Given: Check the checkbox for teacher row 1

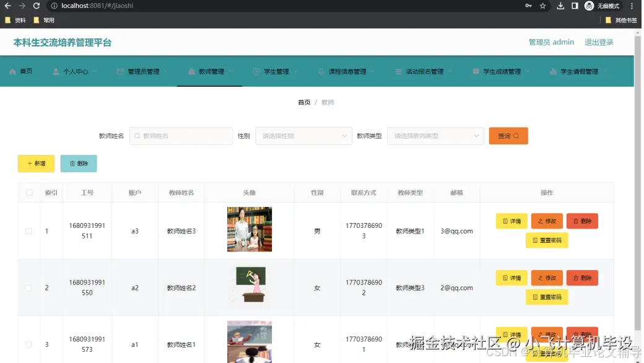Looking at the screenshot, I should coord(27,230).
